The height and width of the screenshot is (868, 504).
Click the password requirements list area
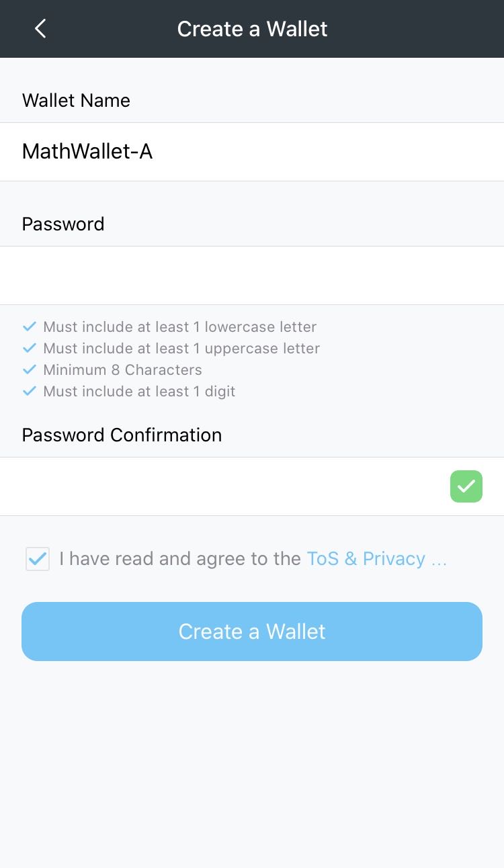click(x=175, y=359)
